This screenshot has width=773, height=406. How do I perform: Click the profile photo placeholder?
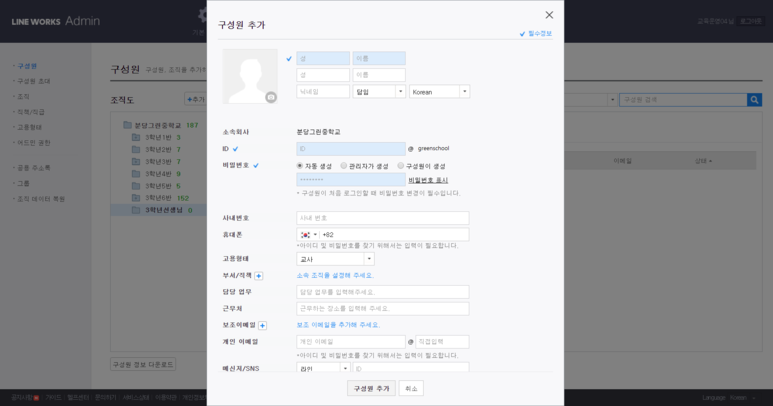pos(250,76)
